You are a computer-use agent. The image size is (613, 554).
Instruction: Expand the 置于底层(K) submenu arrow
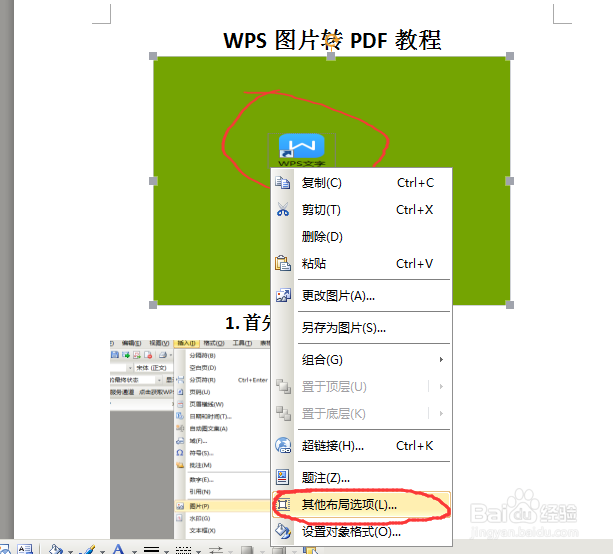[441, 414]
